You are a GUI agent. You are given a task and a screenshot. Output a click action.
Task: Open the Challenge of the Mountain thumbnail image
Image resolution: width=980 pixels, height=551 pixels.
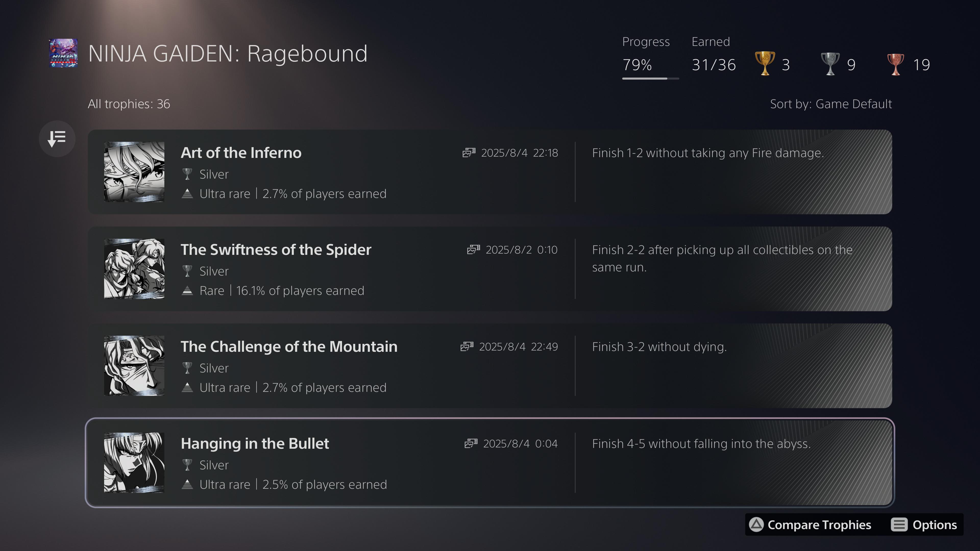click(134, 366)
